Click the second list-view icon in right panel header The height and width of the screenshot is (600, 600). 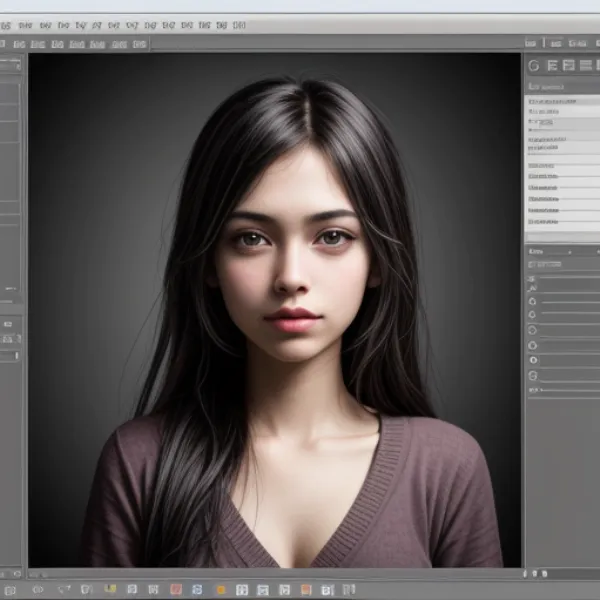point(569,65)
